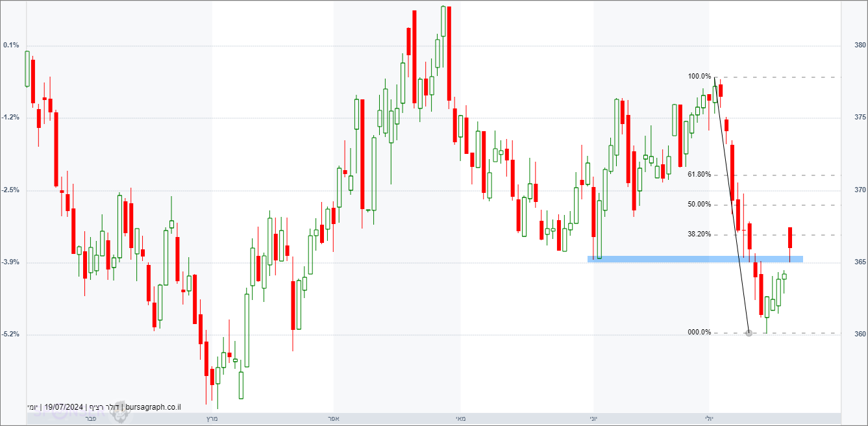The width and height of the screenshot is (868, 426).
Task: Click the מרץ month label on time axis
Action: pos(212,419)
